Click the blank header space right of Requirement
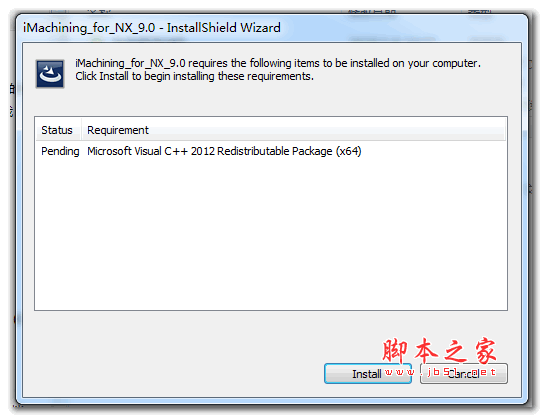 pos(327,130)
